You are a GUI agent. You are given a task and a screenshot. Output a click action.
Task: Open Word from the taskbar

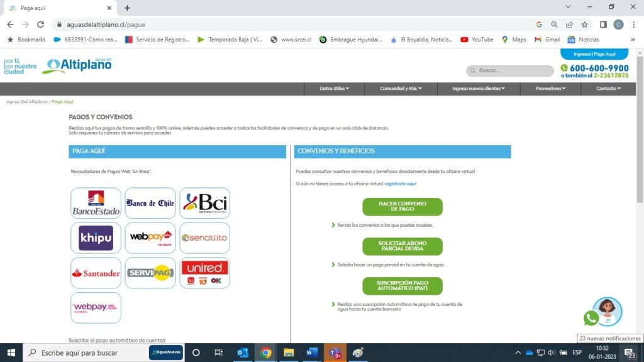(x=312, y=353)
